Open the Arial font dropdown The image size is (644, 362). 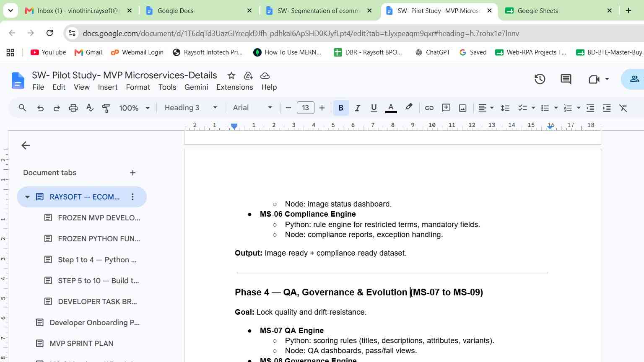click(252, 108)
